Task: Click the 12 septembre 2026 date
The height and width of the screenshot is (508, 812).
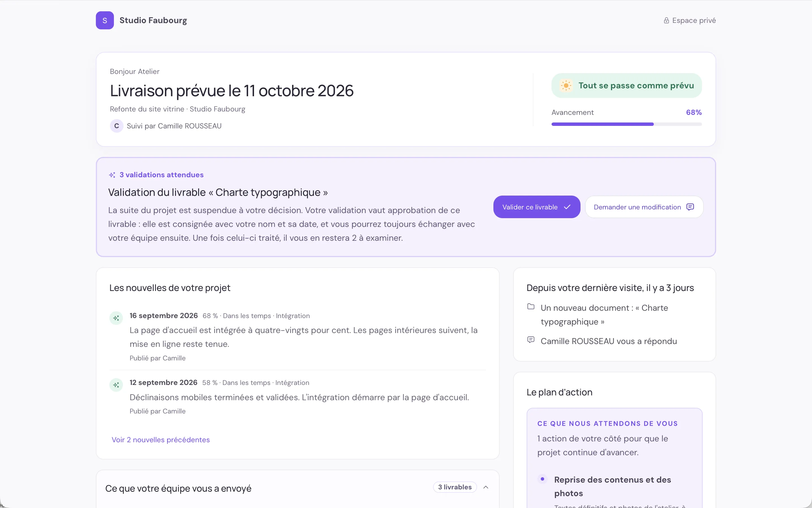Action: point(163,383)
